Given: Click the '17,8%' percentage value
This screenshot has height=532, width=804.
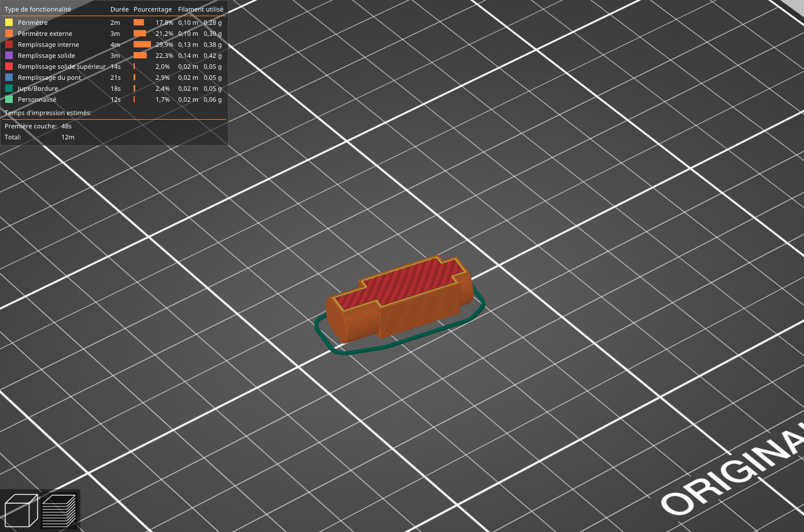Looking at the screenshot, I should [x=164, y=23].
